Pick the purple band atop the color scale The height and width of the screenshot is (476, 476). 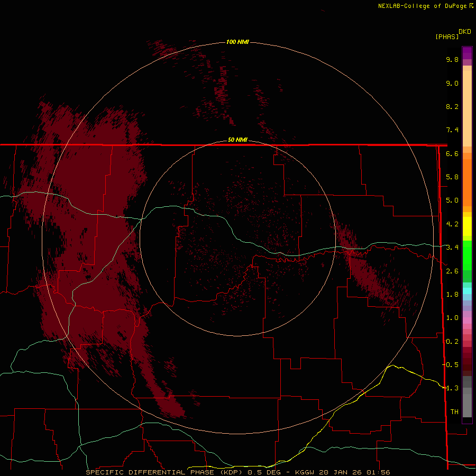(467, 52)
